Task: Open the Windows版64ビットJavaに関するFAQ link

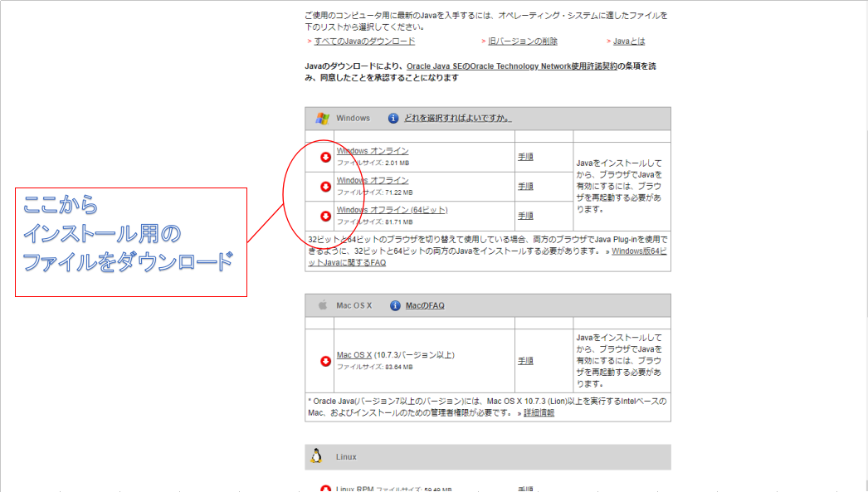Action: [x=639, y=251]
